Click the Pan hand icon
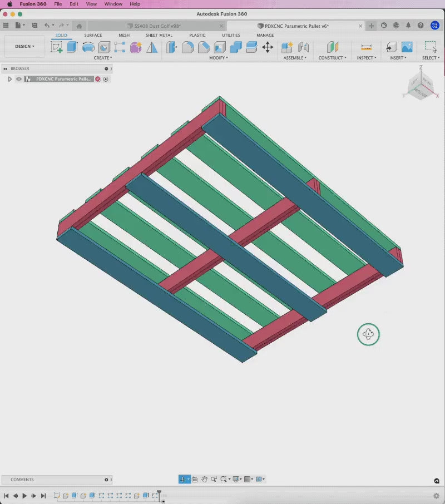 [x=204, y=479]
